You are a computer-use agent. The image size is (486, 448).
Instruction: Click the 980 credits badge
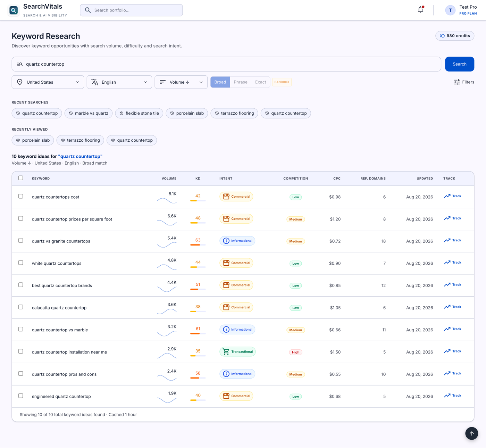point(455,36)
